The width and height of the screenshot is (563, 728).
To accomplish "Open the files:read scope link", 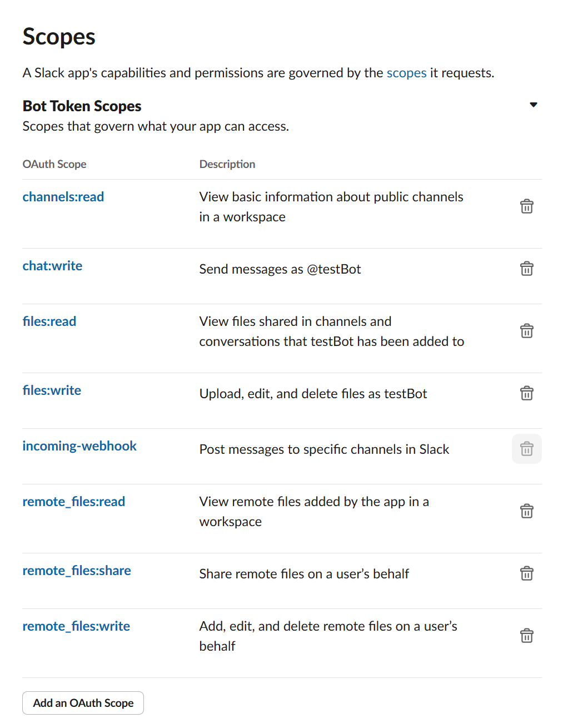I will (x=49, y=321).
